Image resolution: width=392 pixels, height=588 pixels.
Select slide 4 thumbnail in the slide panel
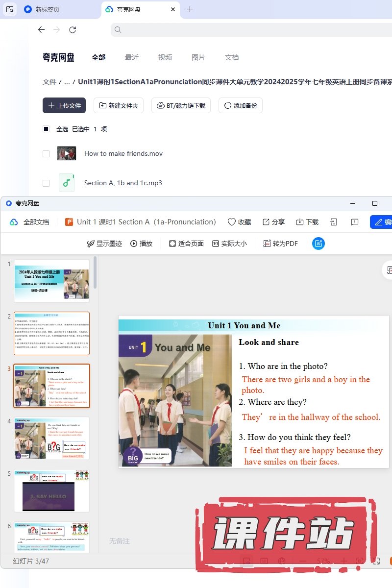pos(51,438)
